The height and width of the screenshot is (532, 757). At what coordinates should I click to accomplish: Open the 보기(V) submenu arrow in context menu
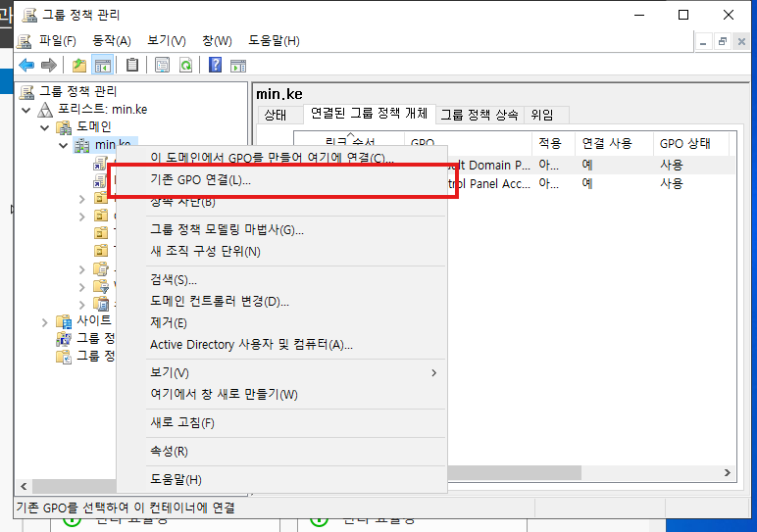pyautogui.click(x=434, y=373)
